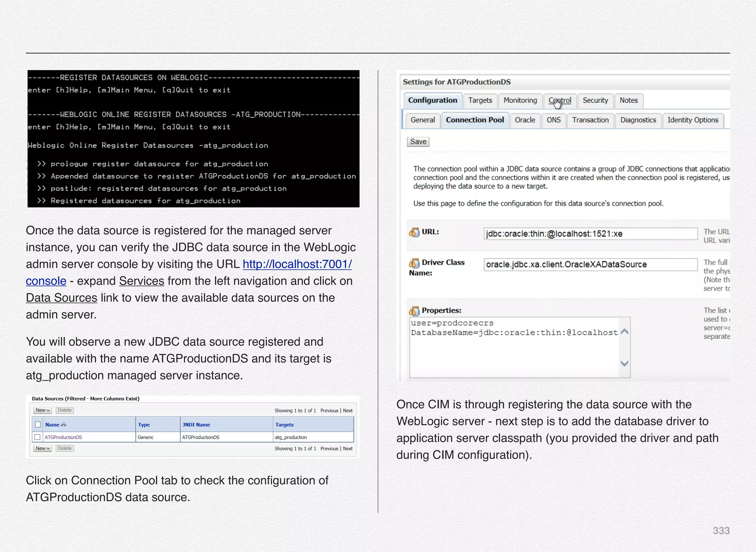Image resolution: width=756 pixels, height=552 pixels.
Task: Open the localhost:7001 console link
Action: (297, 264)
